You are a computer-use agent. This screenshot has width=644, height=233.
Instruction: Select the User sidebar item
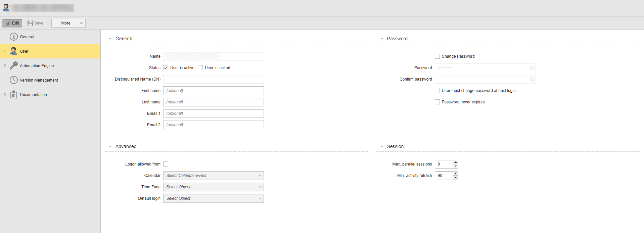point(50,51)
